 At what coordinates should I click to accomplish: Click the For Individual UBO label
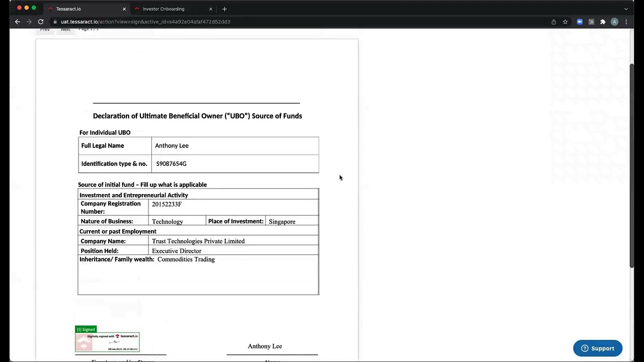pos(105,133)
